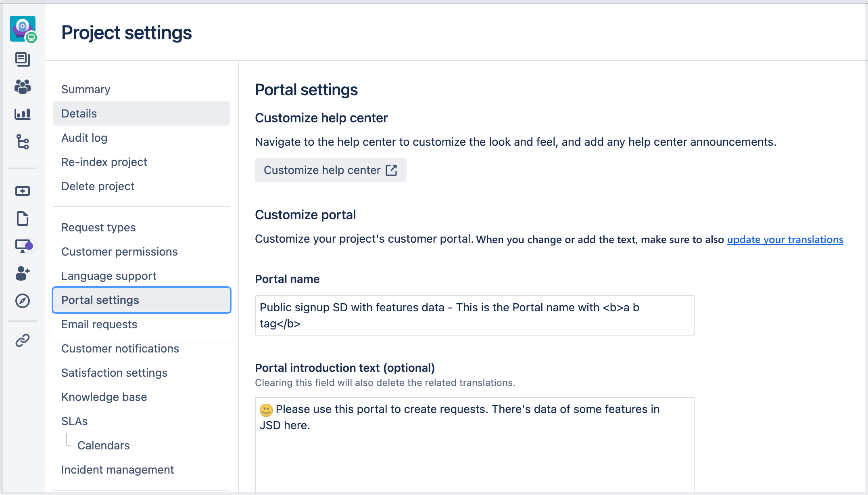Open the Calendars item under SLAs
This screenshot has width=868, height=495.
104,445
